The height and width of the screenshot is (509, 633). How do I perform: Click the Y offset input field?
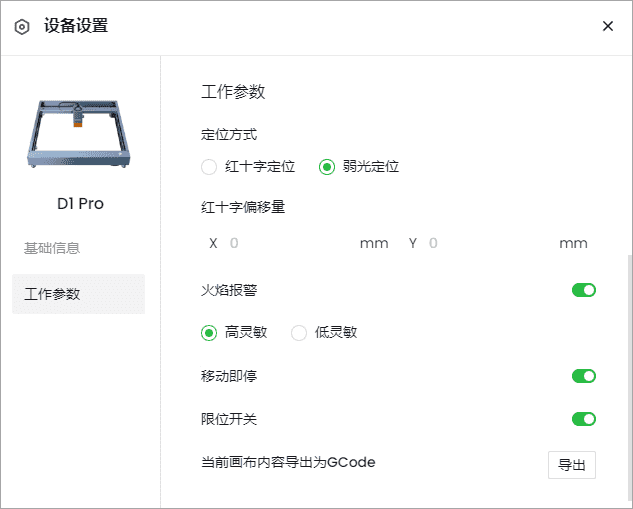tap(492, 243)
